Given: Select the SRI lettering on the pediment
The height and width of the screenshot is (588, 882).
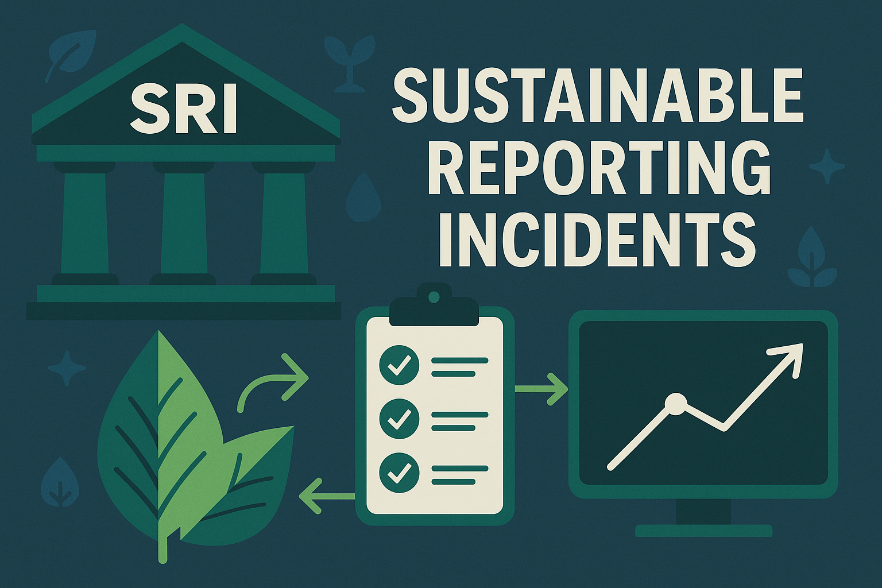Looking at the screenshot, I should coord(184,109).
